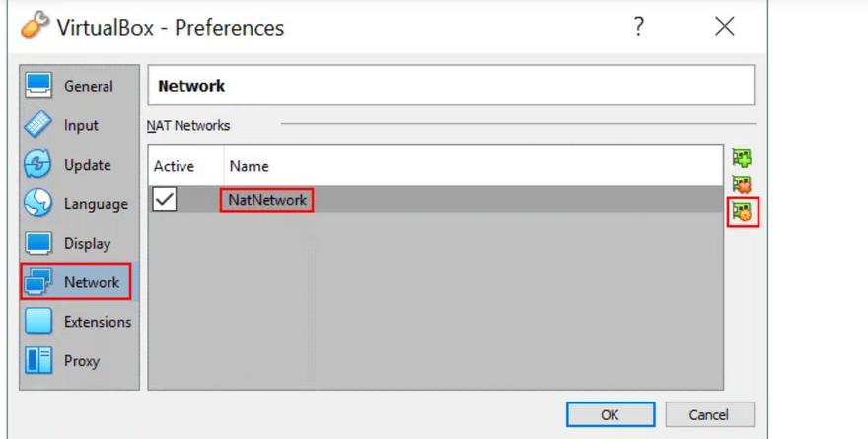Screen dimensions: 868x439
Task: Click the remove selected NAT network icon
Action: (x=742, y=184)
